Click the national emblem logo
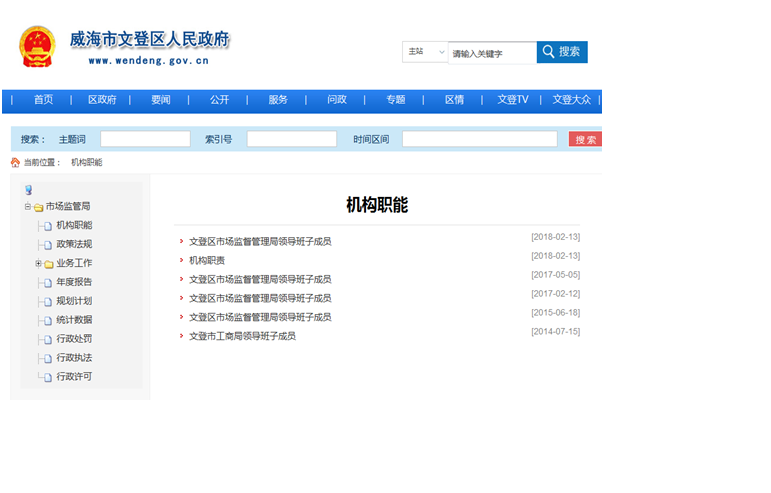This screenshot has height=493, width=771. [x=37, y=47]
